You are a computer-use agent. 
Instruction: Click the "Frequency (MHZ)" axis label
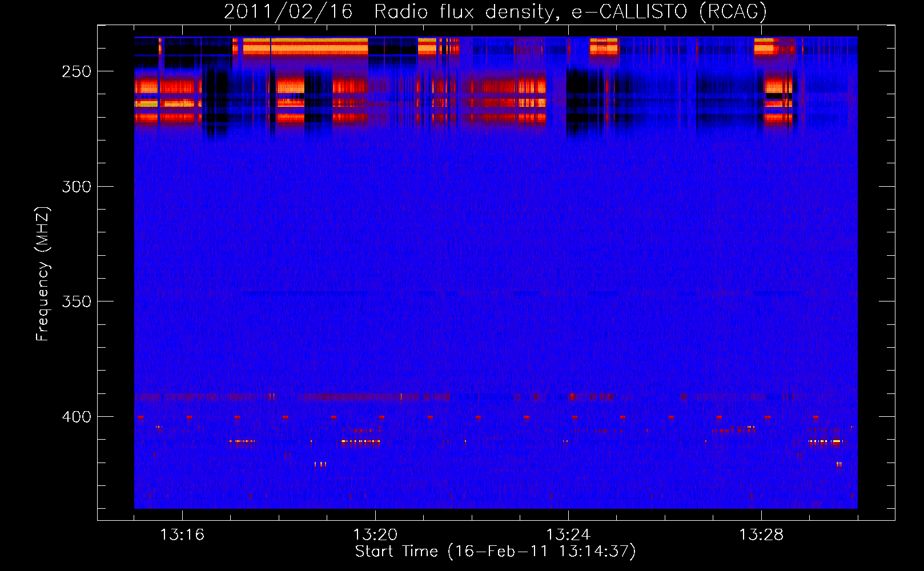point(43,274)
